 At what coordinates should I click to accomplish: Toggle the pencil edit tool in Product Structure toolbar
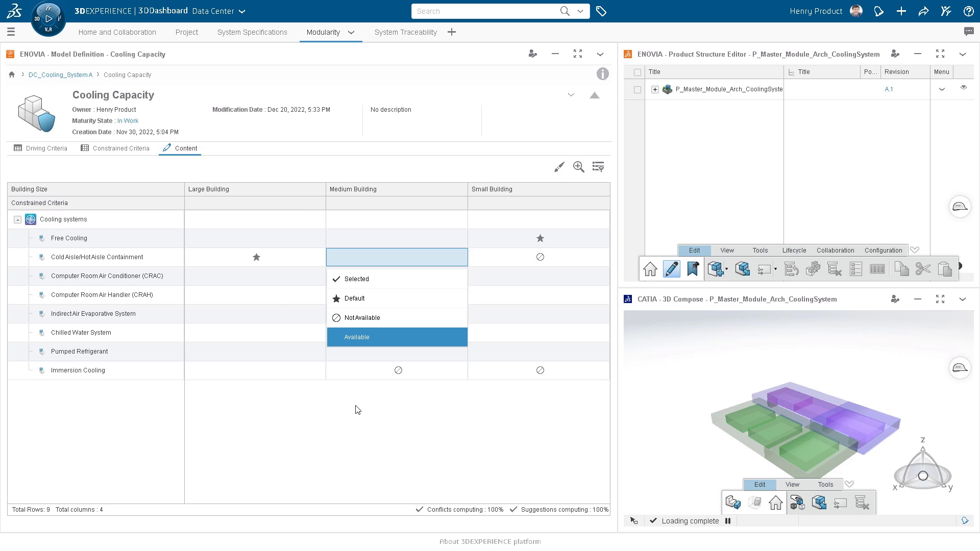pyautogui.click(x=672, y=269)
